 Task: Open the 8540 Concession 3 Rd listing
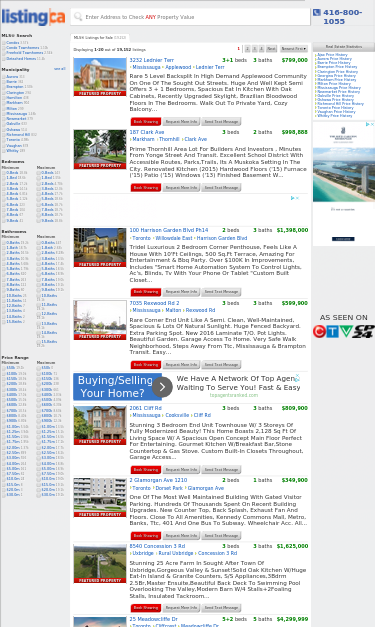coord(157,546)
